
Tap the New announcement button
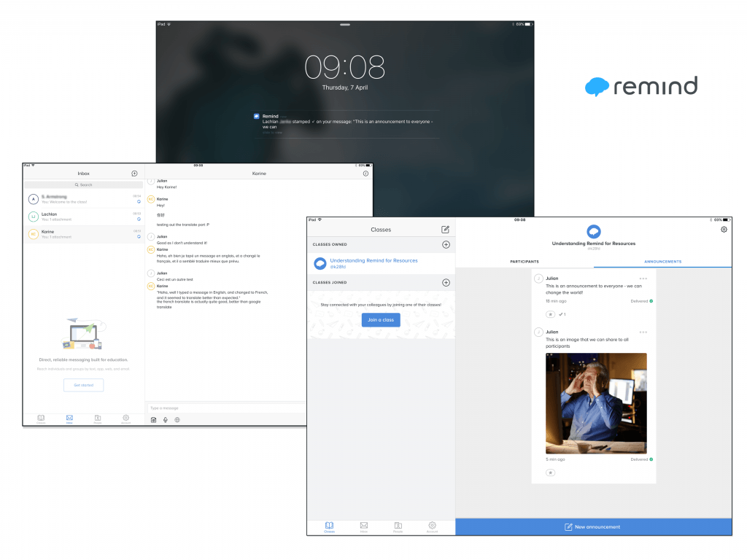point(592,526)
